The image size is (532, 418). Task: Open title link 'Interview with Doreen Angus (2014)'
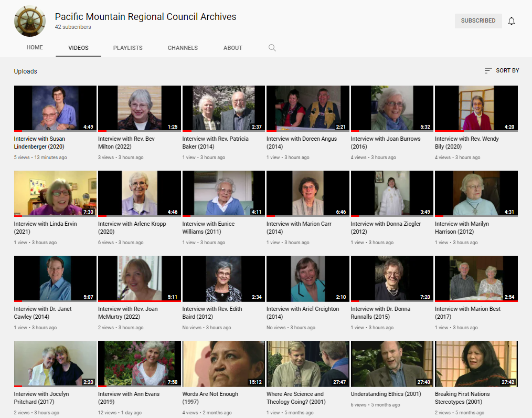coord(302,143)
